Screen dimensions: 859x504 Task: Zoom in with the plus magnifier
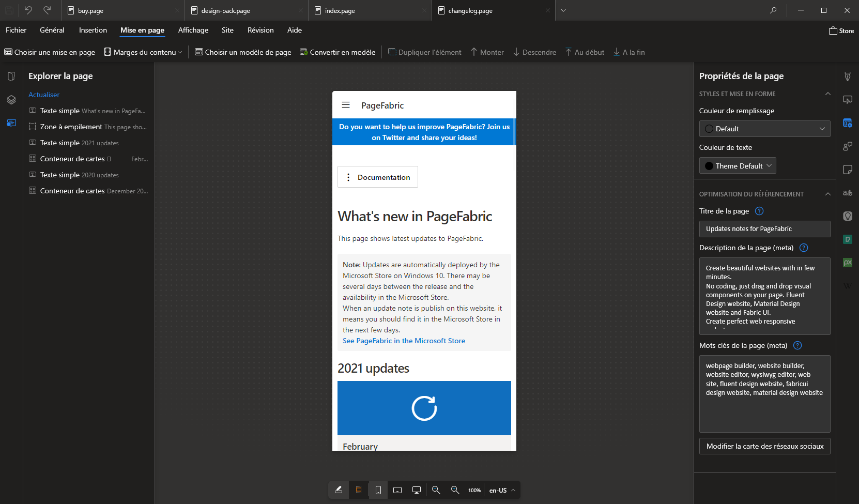point(455,490)
